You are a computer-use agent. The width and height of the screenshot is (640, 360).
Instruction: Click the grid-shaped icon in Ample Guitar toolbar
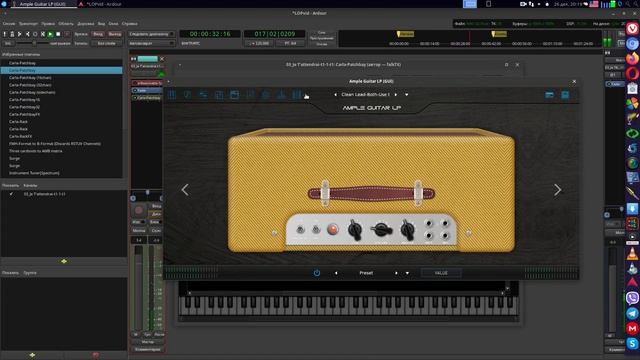219,95
